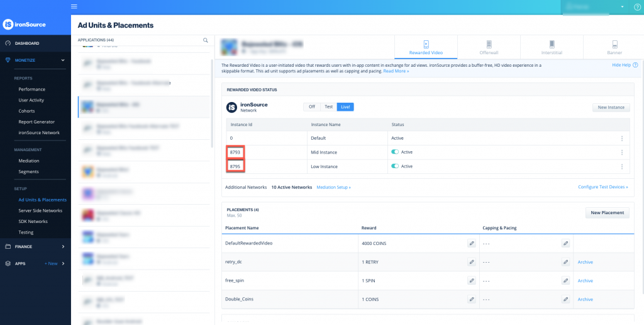Click instance ID 8795
The width and height of the screenshot is (644, 325).
[235, 166]
